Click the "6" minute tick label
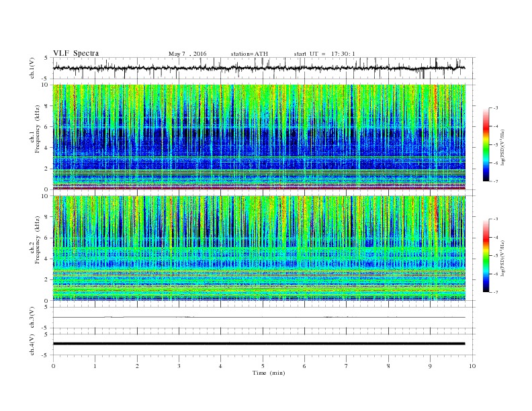 [304, 366]
